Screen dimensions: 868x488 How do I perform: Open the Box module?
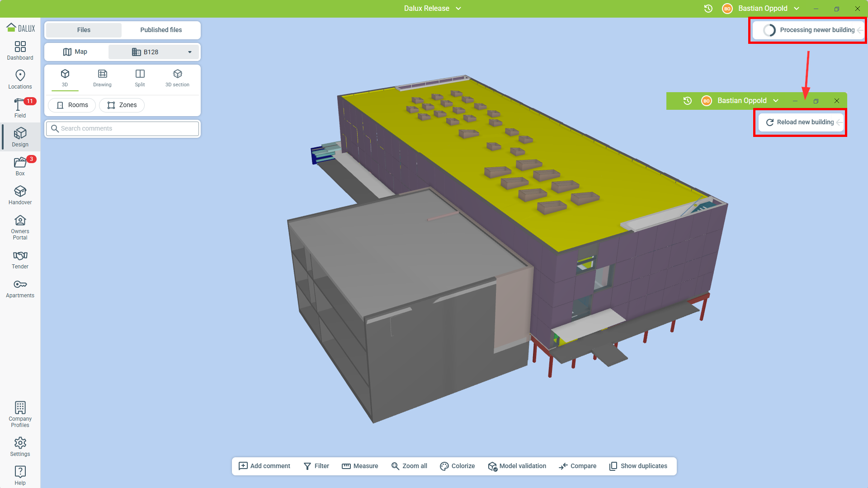(x=20, y=166)
